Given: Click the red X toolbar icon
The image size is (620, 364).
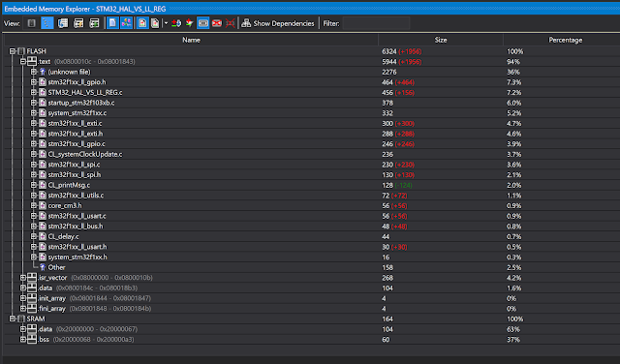Looking at the screenshot, I should tap(231, 23).
